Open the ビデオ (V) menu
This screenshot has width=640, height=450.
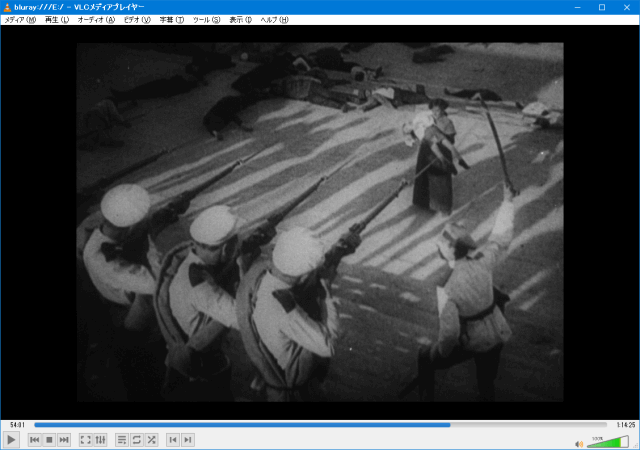pyautogui.click(x=137, y=20)
